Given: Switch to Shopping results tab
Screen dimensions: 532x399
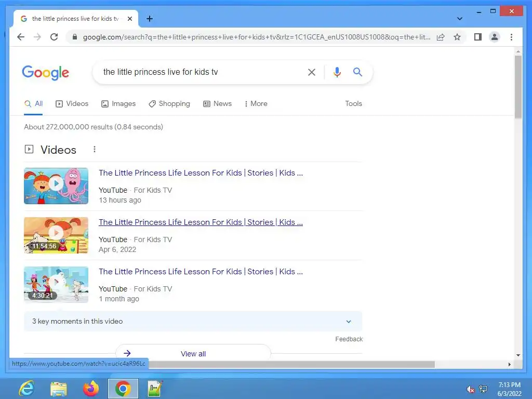Looking at the screenshot, I should [x=169, y=103].
